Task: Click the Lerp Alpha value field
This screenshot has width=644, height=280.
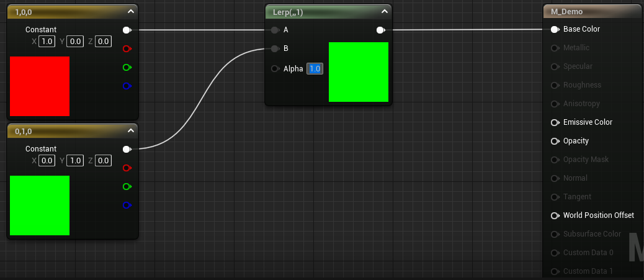Action: coord(315,69)
